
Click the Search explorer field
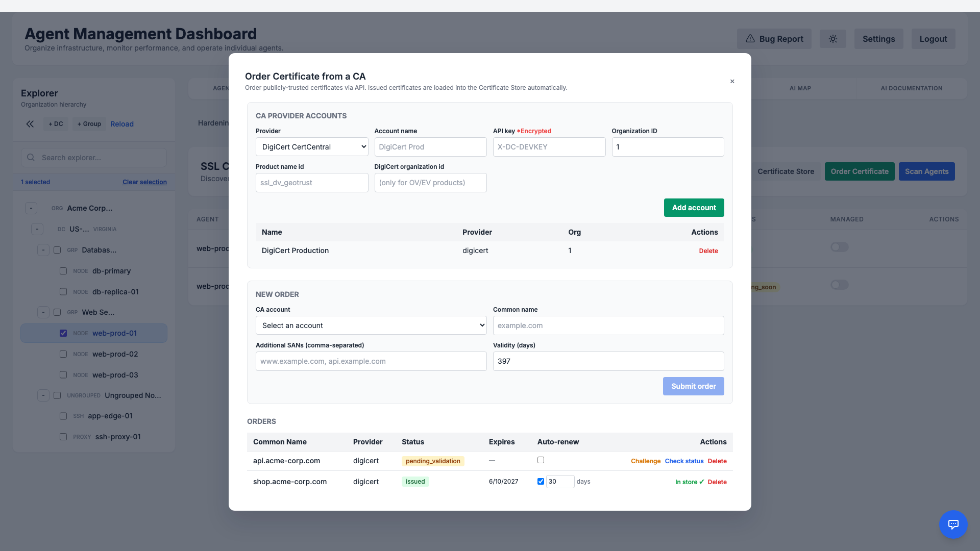(94, 158)
